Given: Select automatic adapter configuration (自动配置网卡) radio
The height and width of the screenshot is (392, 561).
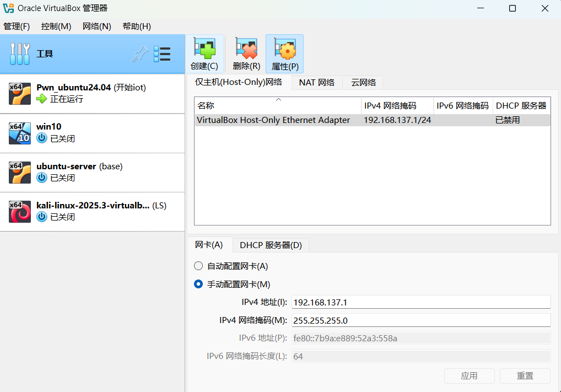Looking at the screenshot, I should point(198,266).
